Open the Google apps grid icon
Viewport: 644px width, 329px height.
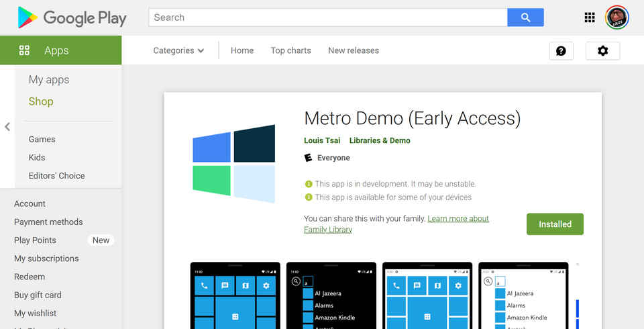tap(590, 17)
